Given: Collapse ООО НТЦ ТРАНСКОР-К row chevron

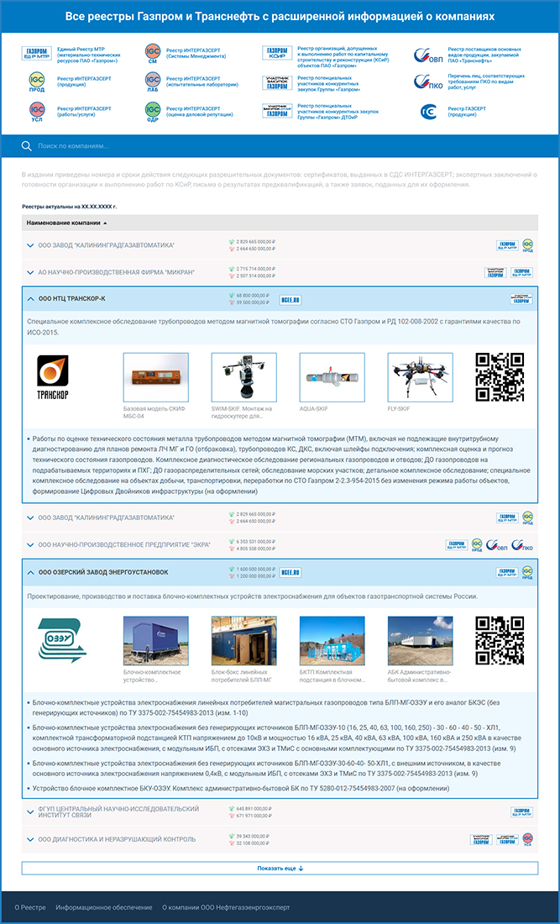Looking at the screenshot, I should (30, 299).
